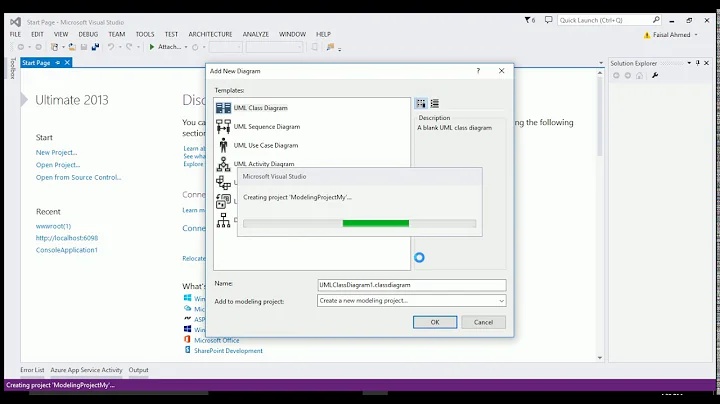
Task: Toggle pin on the Start Page tab
Action: point(58,62)
